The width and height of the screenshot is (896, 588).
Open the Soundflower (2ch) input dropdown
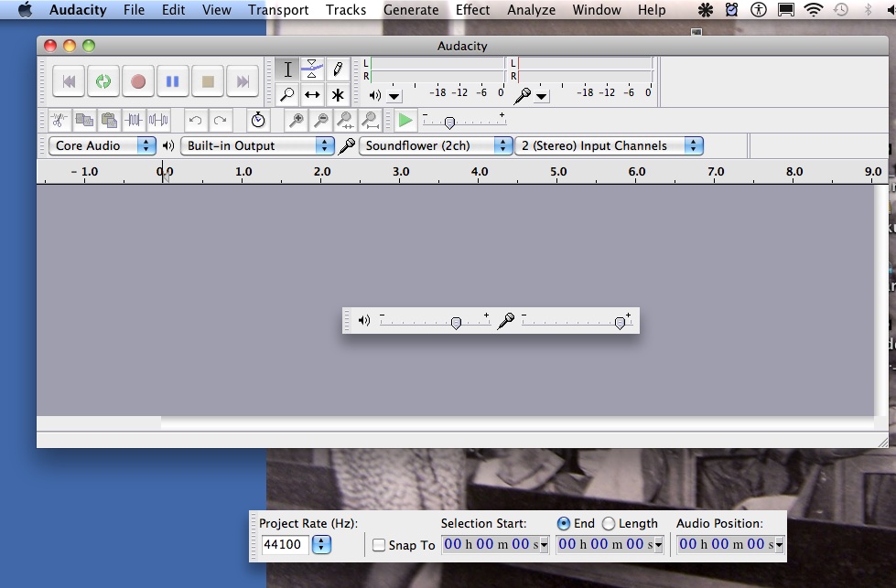436,145
